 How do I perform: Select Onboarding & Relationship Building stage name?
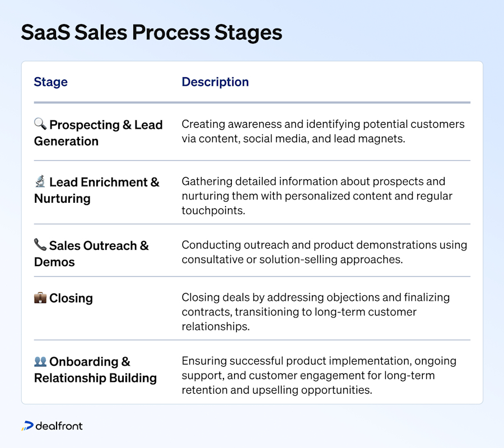[x=95, y=370]
